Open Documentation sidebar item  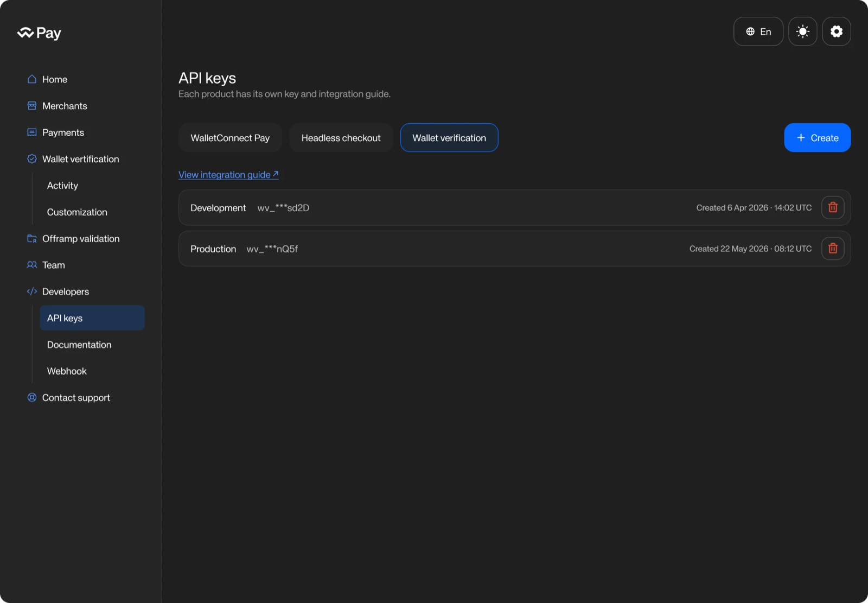(x=79, y=345)
